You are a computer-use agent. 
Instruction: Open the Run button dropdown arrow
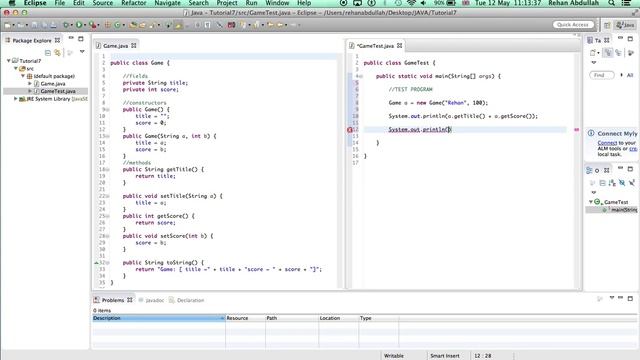pyautogui.click(x=85, y=25)
